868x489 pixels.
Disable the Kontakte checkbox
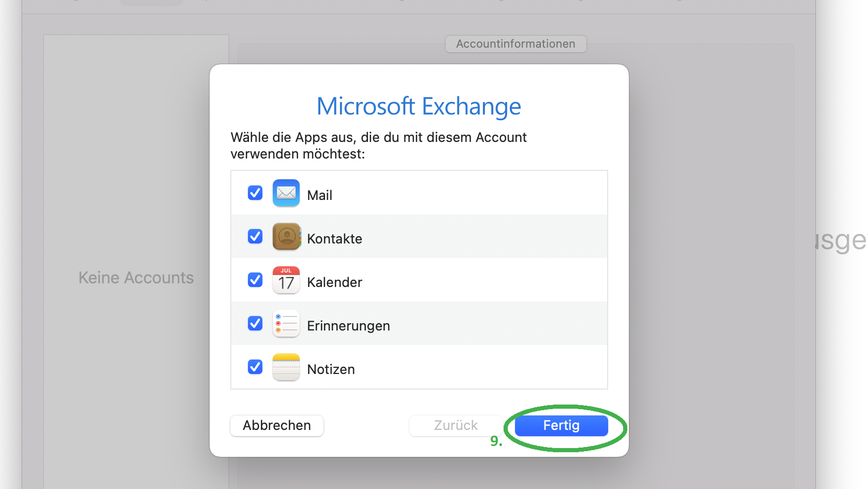click(255, 237)
